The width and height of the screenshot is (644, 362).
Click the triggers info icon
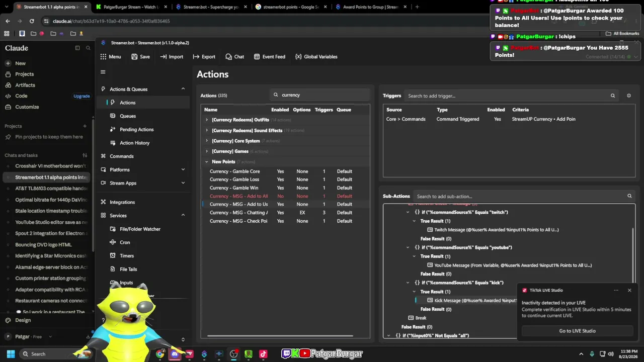tap(628, 96)
